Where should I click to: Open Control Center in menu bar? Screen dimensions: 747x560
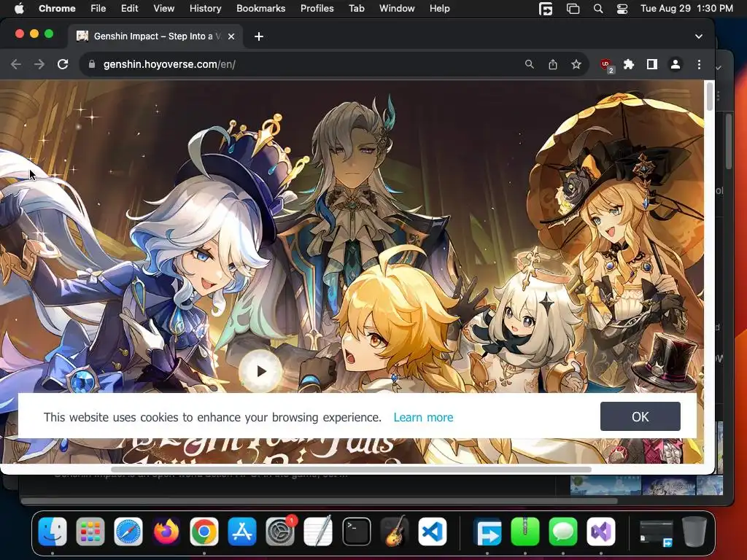click(622, 9)
